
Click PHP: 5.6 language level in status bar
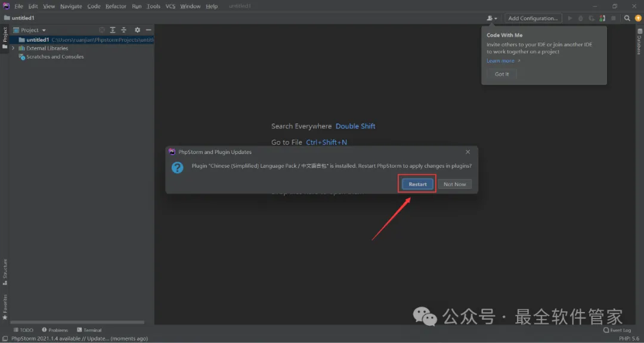pyautogui.click(x=629, y=338)
